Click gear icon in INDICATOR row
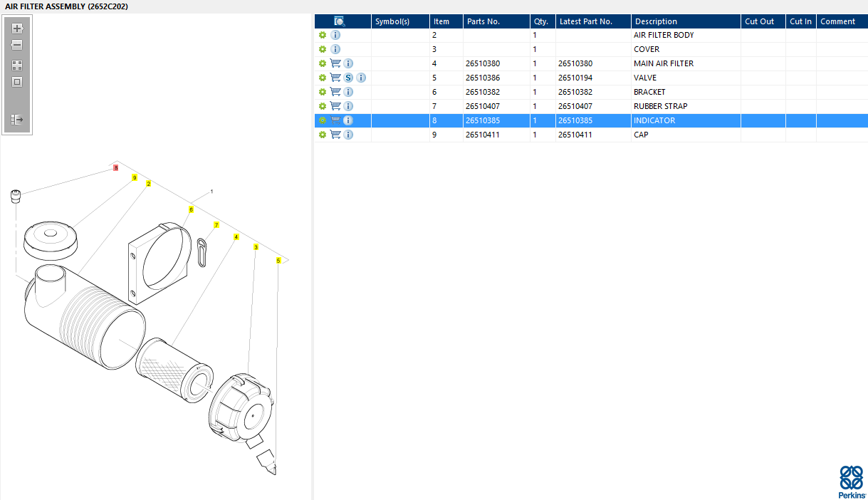This screenshot has height=500, width=868. (x=322, y=120)
